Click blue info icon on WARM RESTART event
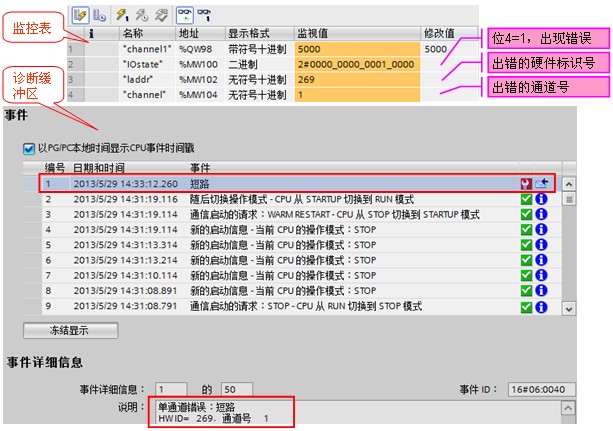The image size is (613, 431). 541,214
